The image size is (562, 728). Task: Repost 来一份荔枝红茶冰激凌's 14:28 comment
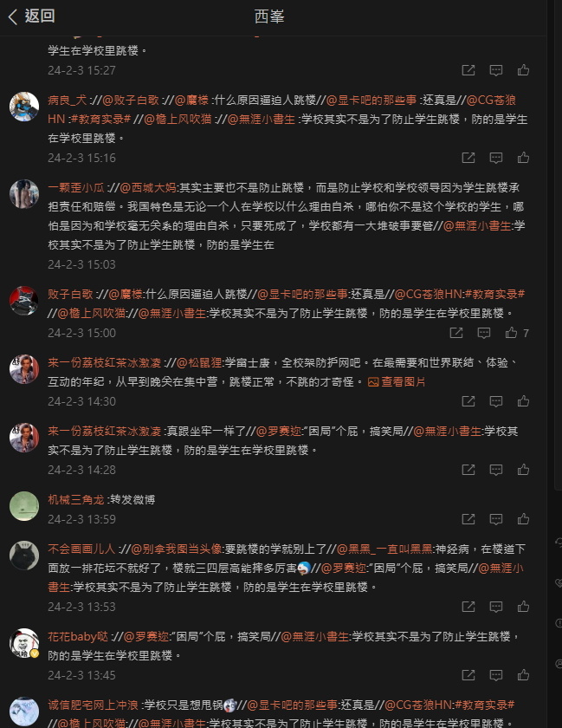pyautogui.click(x=468, y=470)
